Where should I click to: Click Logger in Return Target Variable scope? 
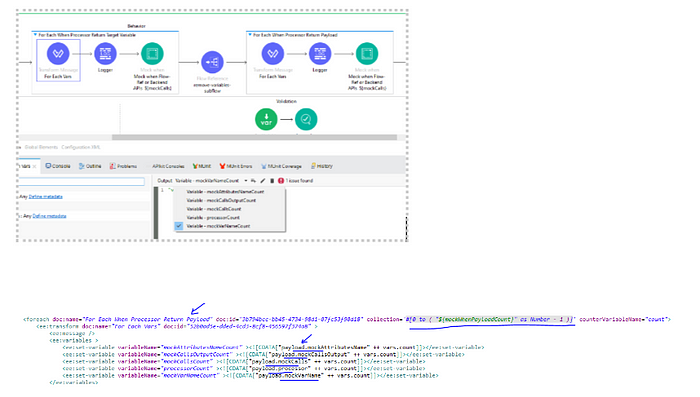pos(105,54)
